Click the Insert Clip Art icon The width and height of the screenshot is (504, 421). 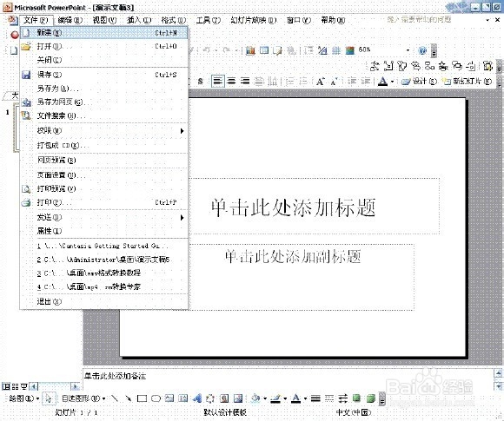coord(224,398)
